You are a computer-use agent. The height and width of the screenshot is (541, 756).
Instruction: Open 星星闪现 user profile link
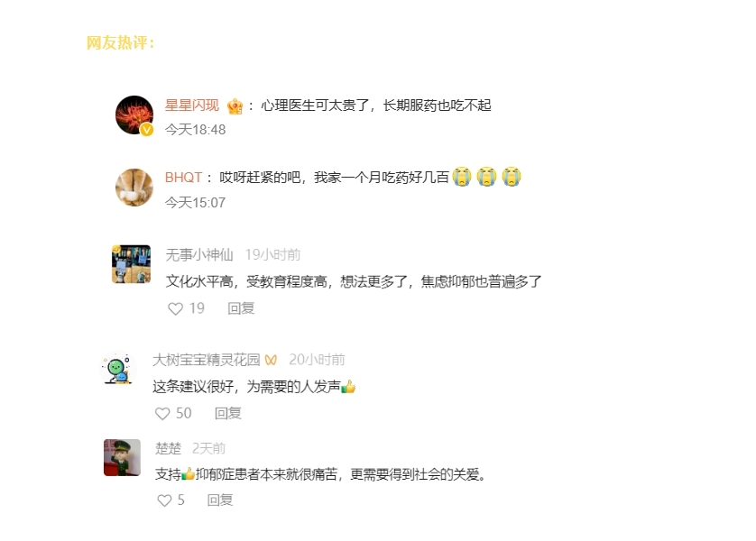pos(192,105)
